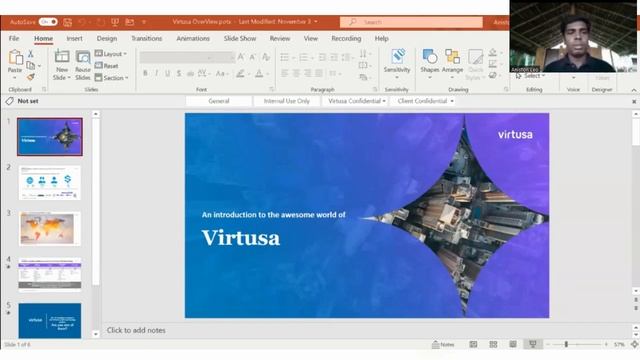Click the Numbering list icon
640x360 pixels.
304,58
